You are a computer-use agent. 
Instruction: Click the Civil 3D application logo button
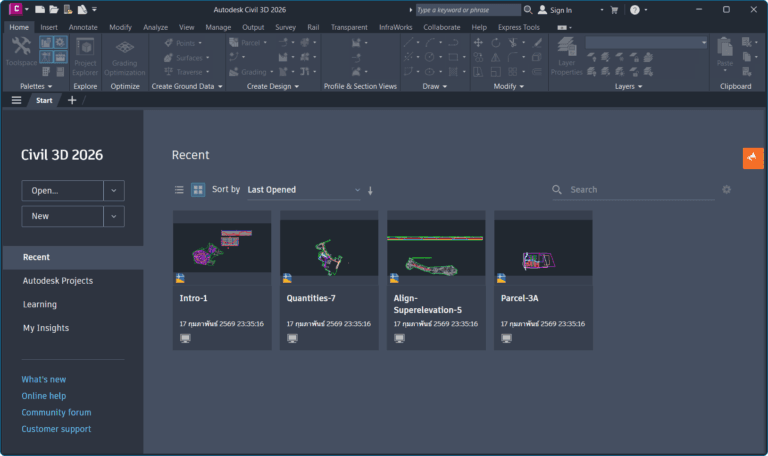pyautogui.click(x=16, y=9)
